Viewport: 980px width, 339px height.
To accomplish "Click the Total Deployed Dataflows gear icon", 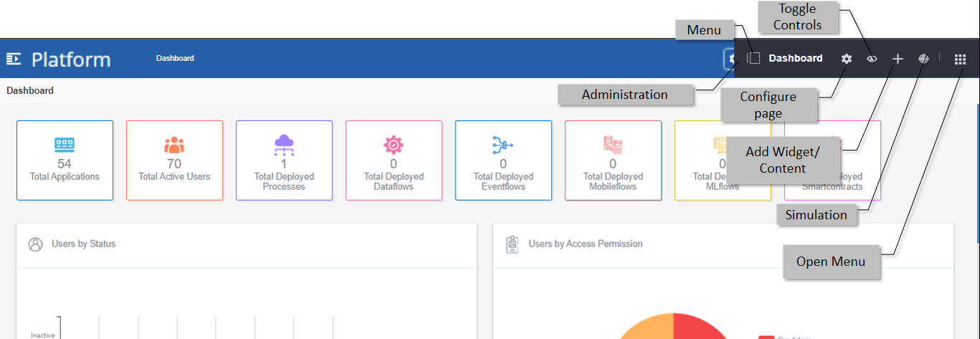I will click(x=394, y=145).
